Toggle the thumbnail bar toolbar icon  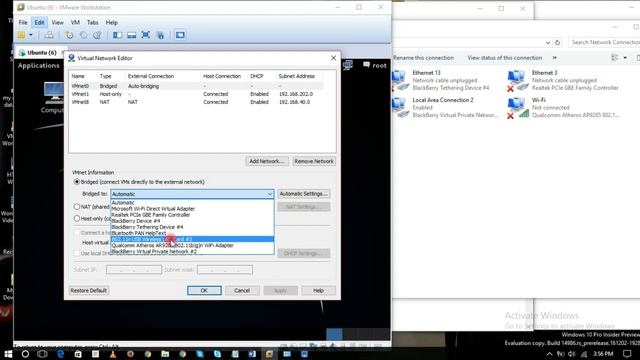point(131,35)
